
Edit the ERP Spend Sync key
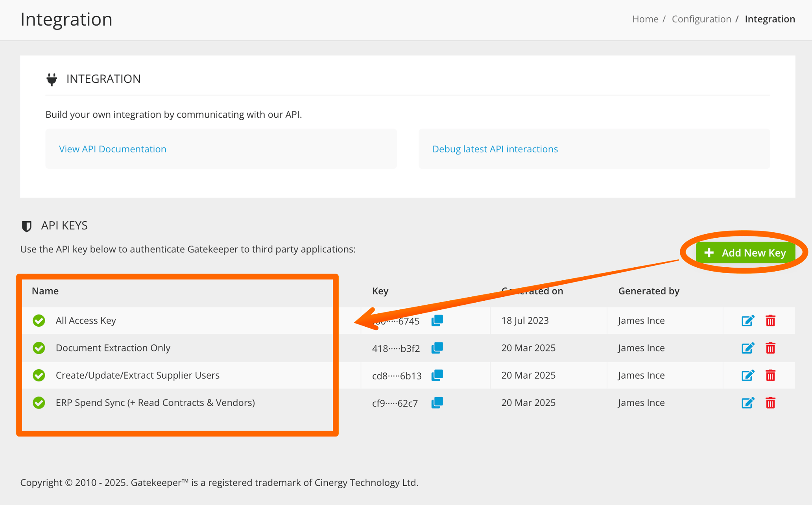coord(747,403)
